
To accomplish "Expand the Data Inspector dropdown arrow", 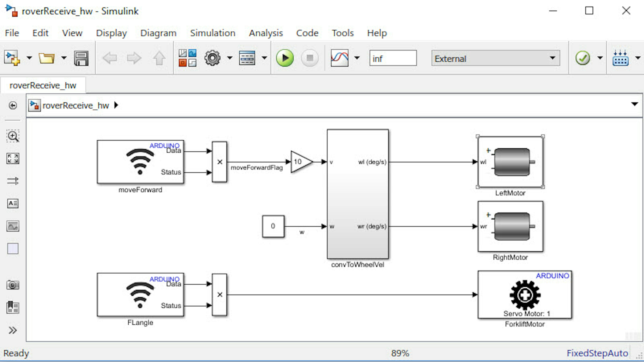I will pos(357,58).
